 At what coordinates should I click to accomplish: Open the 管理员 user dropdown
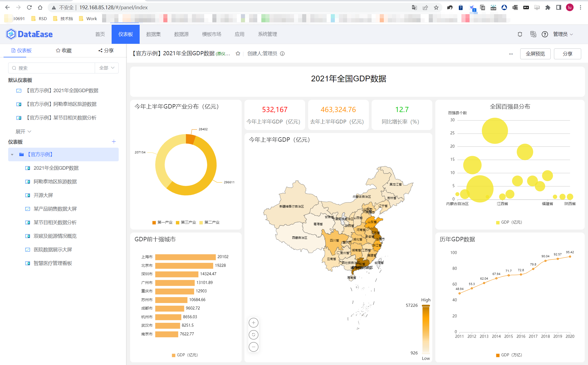pos(563,34)
